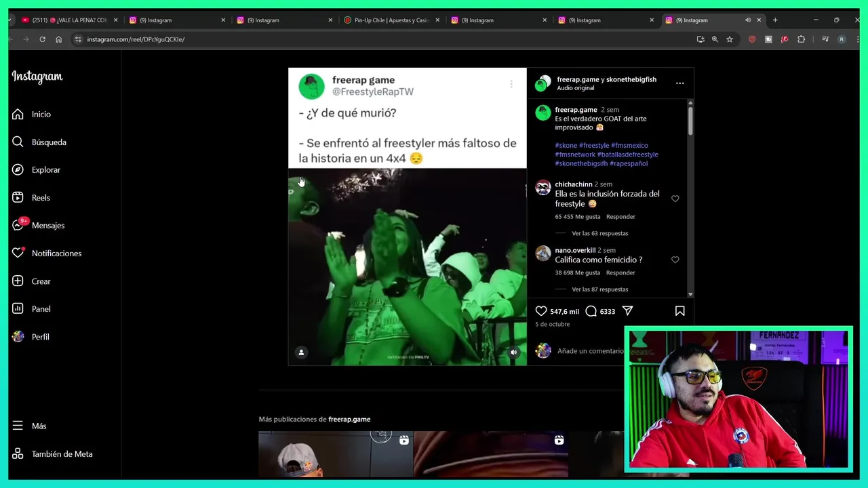Like the reel with the heart icon
The height and width of the screenshot is (488, 868).
541,311
